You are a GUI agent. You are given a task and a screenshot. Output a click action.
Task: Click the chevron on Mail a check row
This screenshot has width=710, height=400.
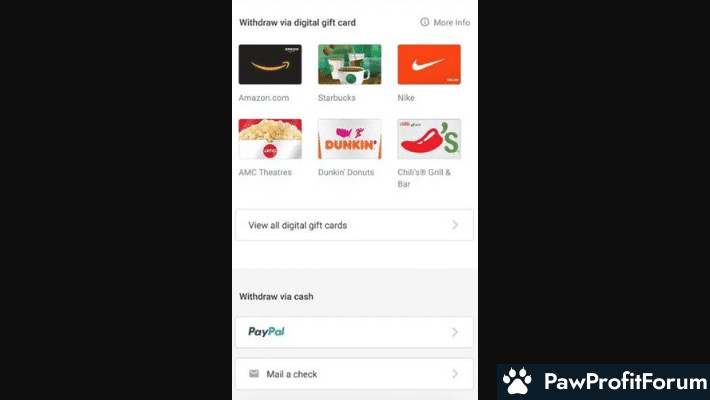455,374
